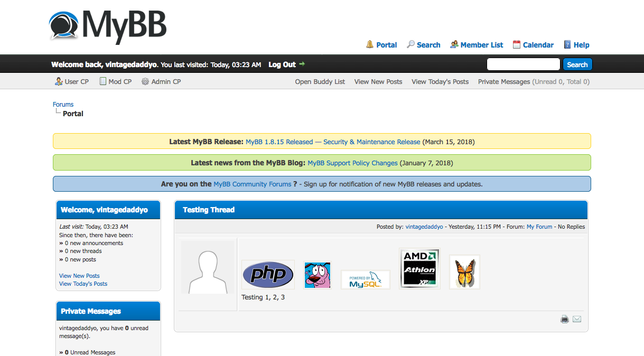Click the search text field

click(x=523, y=64)
